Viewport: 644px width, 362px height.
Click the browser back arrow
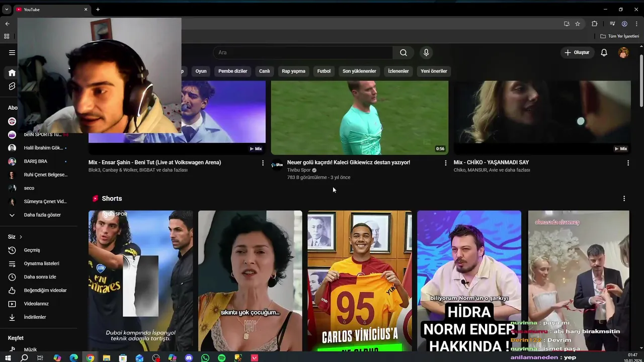pos(7,24)
